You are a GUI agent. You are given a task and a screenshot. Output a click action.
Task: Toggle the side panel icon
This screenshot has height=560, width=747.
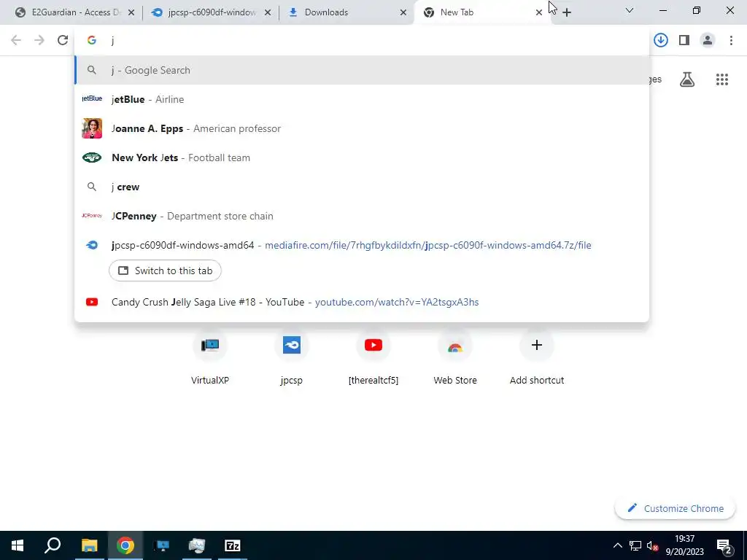tap(684, 40)
